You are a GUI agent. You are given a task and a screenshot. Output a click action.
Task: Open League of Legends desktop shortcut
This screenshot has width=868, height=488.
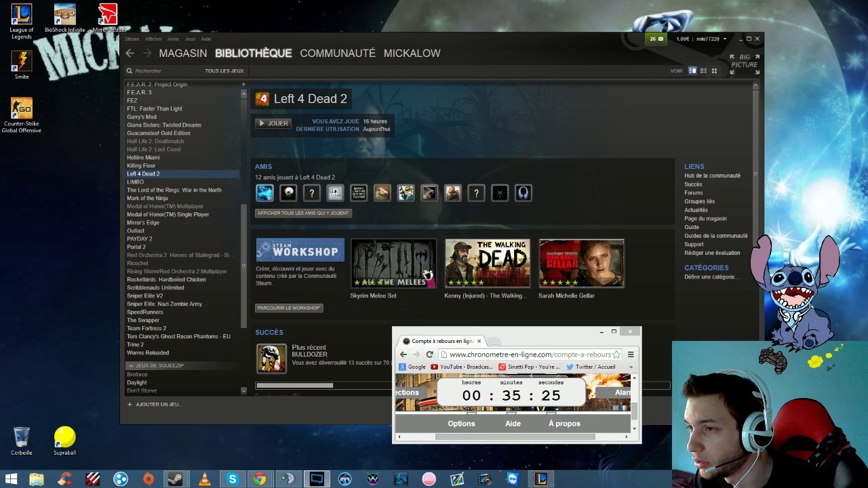click(x=22, y=20)
